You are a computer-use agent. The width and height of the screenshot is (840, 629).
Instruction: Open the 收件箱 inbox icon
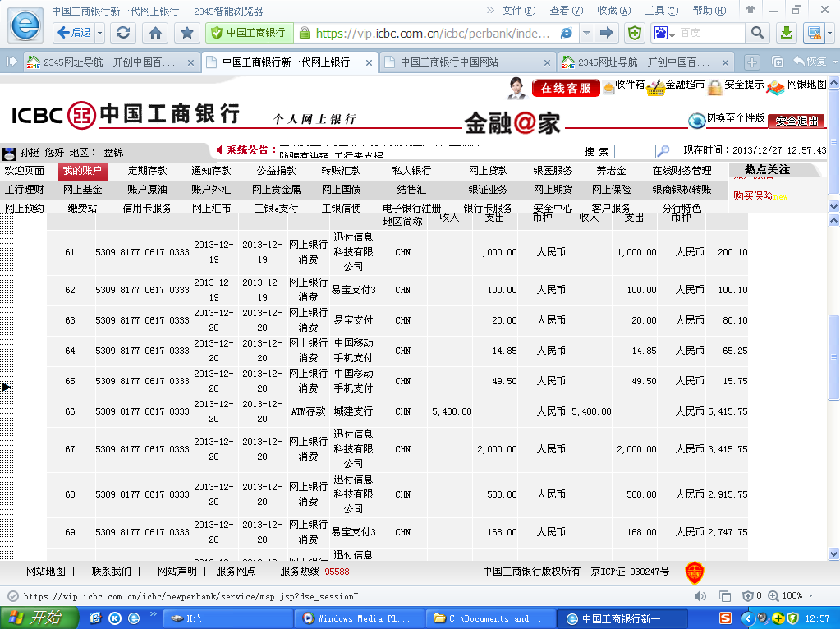coord(608,87)
